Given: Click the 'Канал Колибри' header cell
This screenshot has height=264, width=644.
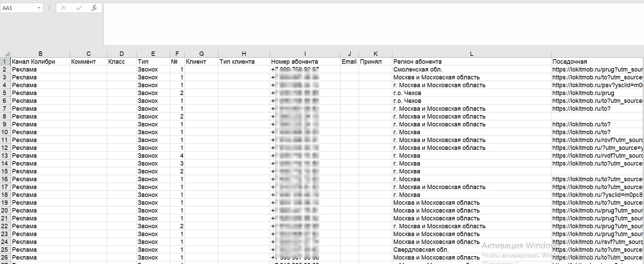Looking at the screenshot, I should 40,62.
